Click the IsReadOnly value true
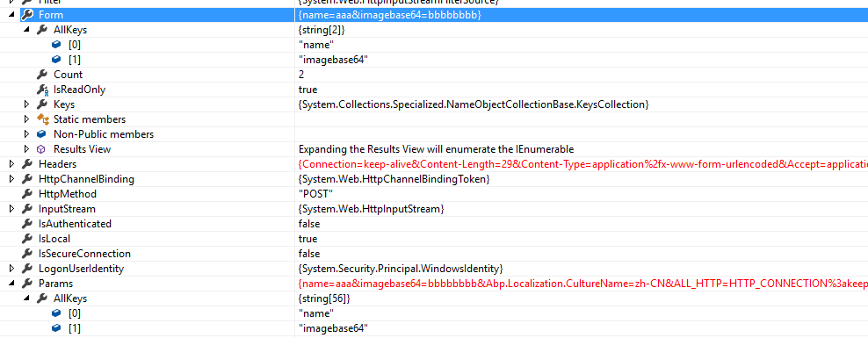This screenshot has height=338, width=868. point(307,90)
